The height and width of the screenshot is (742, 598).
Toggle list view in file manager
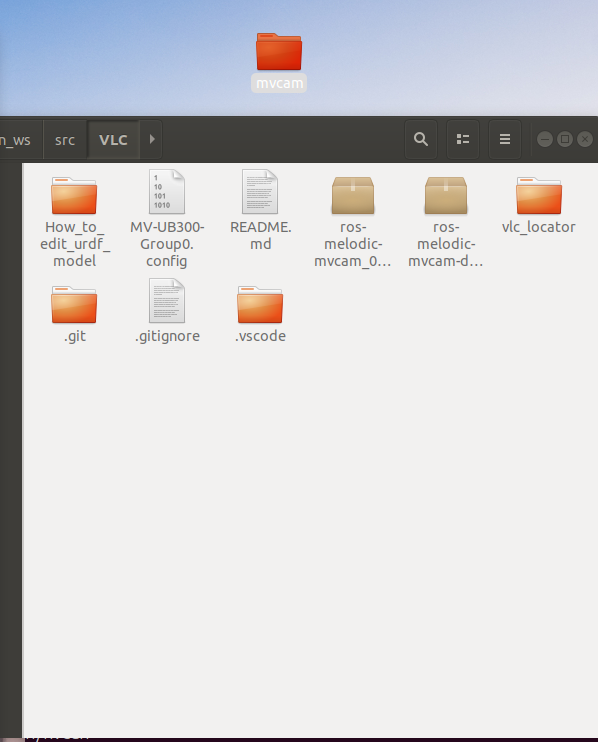pyautogui.click(x=463, y=139)
